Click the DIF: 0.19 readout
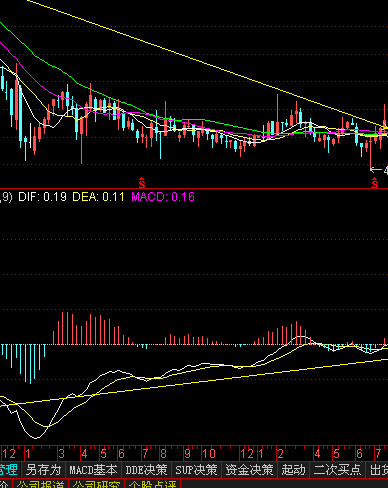 (42, 197)
